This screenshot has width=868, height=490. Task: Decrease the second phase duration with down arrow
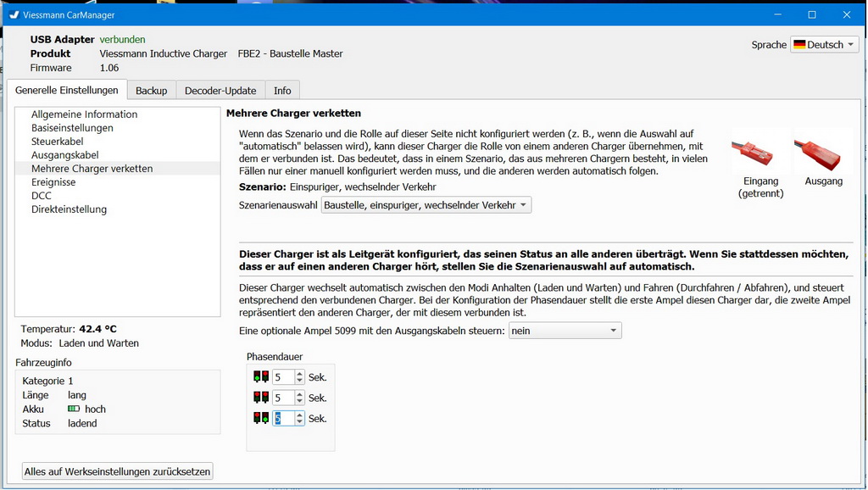299,402
